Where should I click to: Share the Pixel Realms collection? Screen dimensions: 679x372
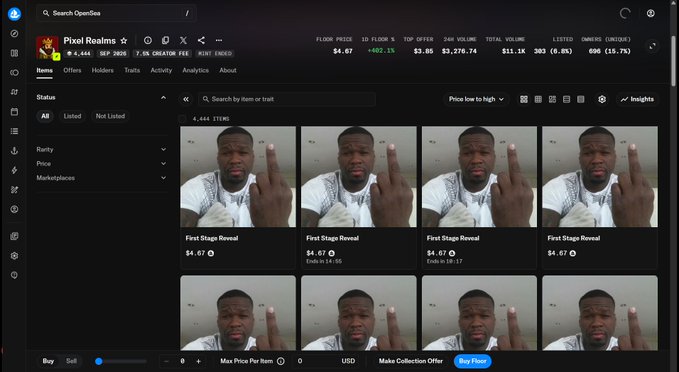201,40
